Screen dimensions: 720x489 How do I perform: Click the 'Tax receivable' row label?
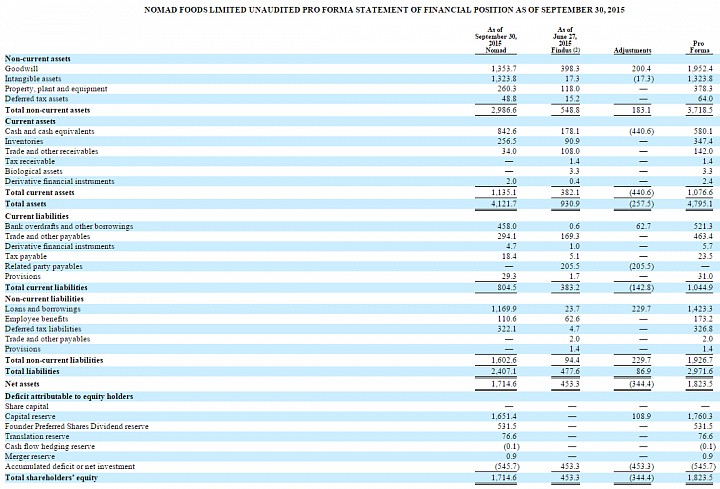(30, 162)
